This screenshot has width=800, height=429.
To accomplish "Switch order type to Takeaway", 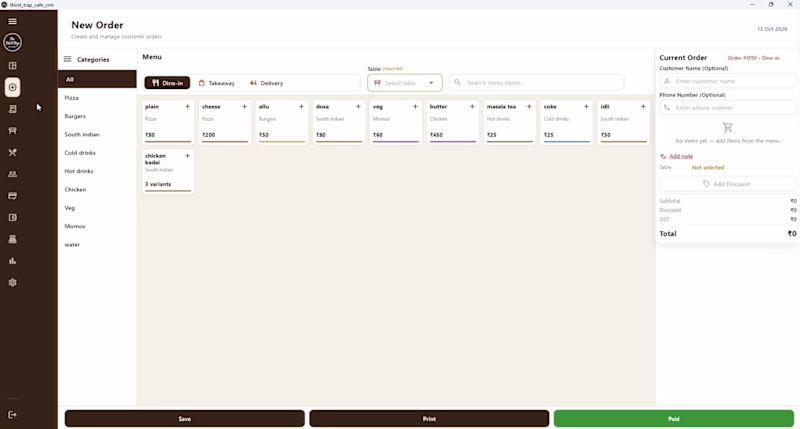I will click(217, 83).
